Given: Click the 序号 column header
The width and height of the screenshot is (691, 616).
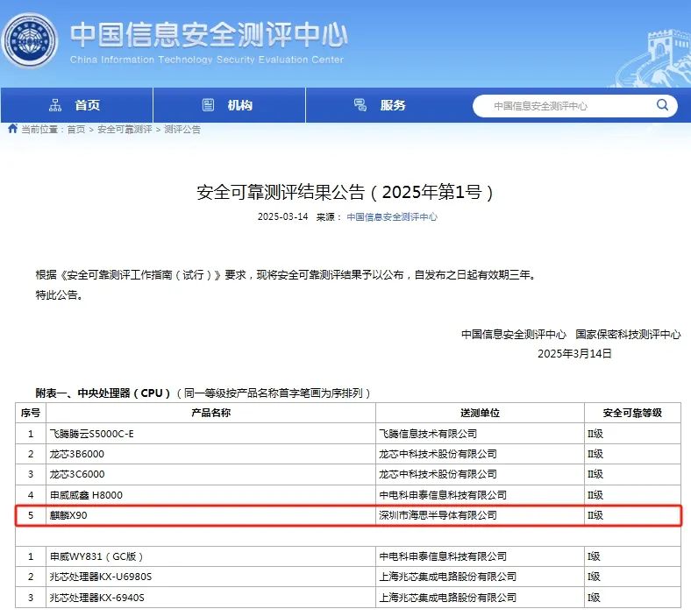Looking at the screenshot, I should click(x=31, y=413).
